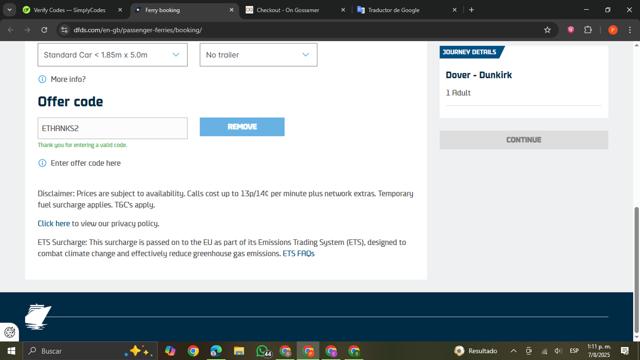The width and height of the screenshot is (640, 360).
Task: Click the pink shield extension icon
Action: (571, 30)
